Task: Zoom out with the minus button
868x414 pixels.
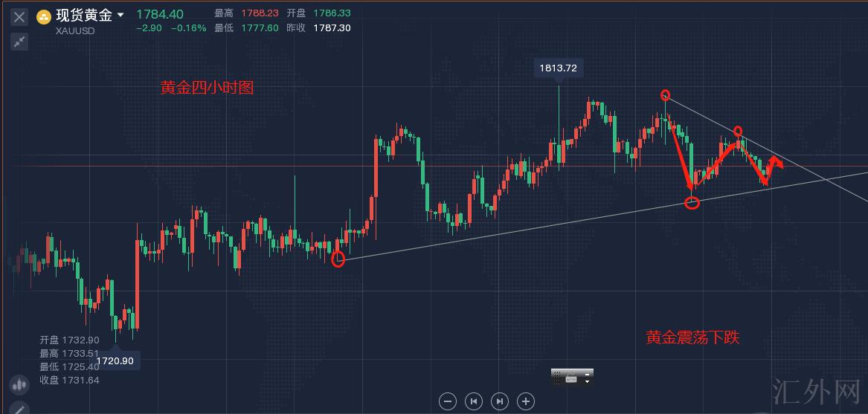Action: 448,401
